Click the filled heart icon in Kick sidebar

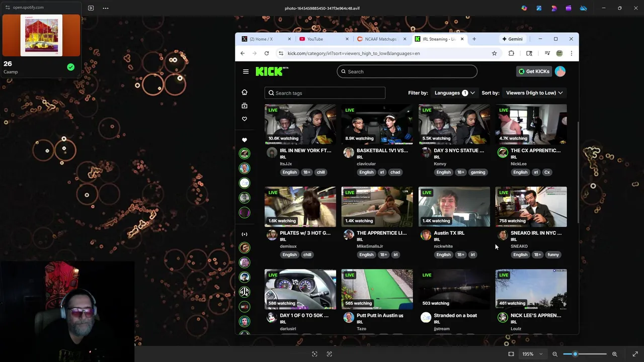point(245,140)
